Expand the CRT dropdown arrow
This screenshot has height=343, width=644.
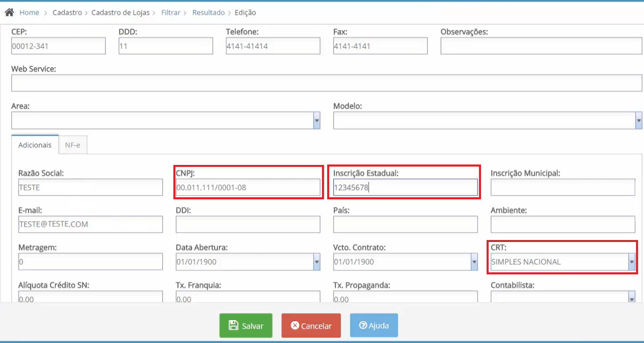tap(632, 262)
